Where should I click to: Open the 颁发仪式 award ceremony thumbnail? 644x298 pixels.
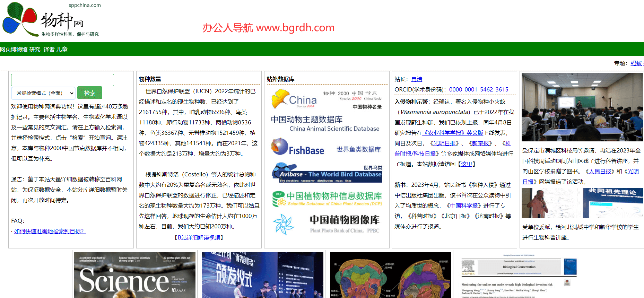click(263, 275)
